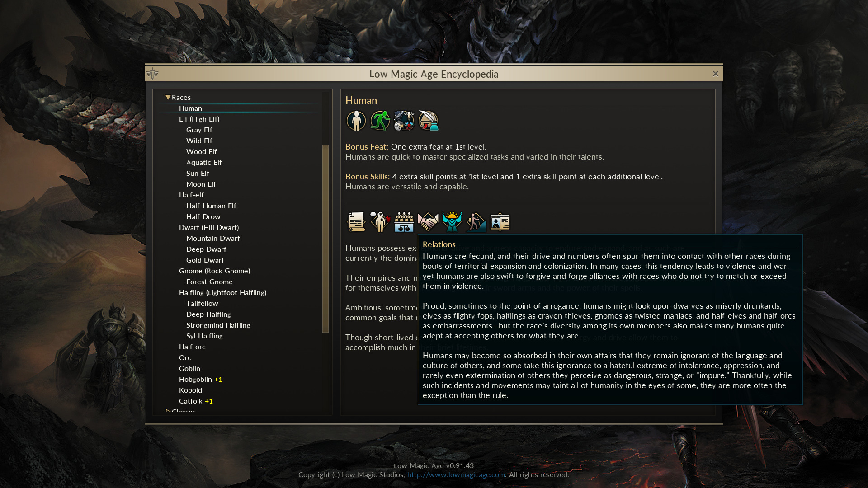Select the Half-Drow entry
868x488 pixels.
pyautogui.click(x=203, y=216)
